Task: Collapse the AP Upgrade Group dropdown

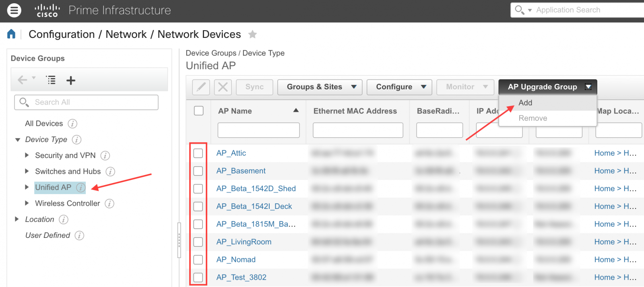Action: tap(547, 87)
